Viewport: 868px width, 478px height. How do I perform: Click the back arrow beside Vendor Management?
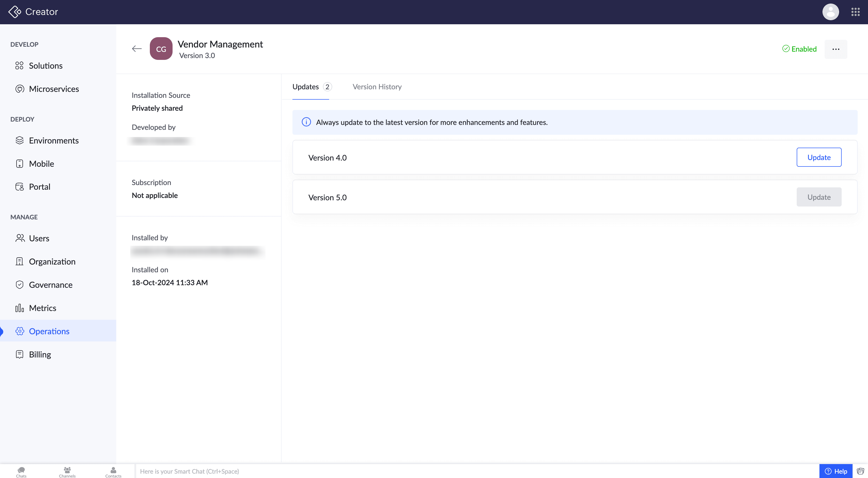coord(137,49)
